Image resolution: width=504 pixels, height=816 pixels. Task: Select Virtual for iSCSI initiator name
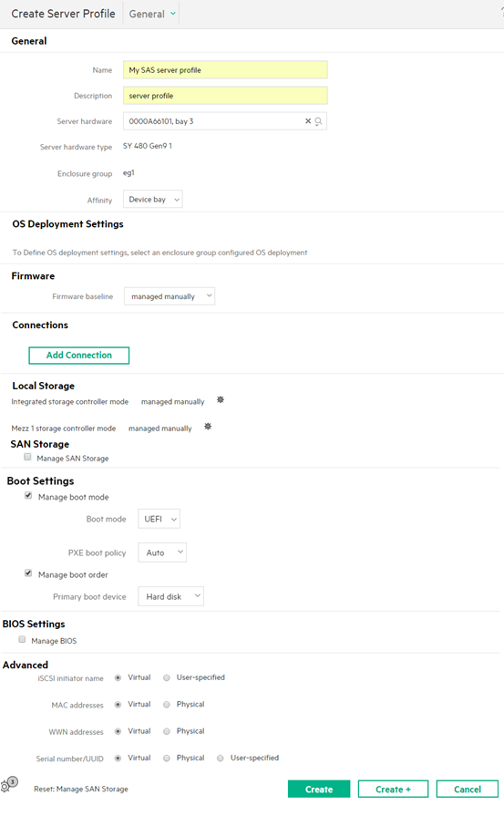point(118,677)
